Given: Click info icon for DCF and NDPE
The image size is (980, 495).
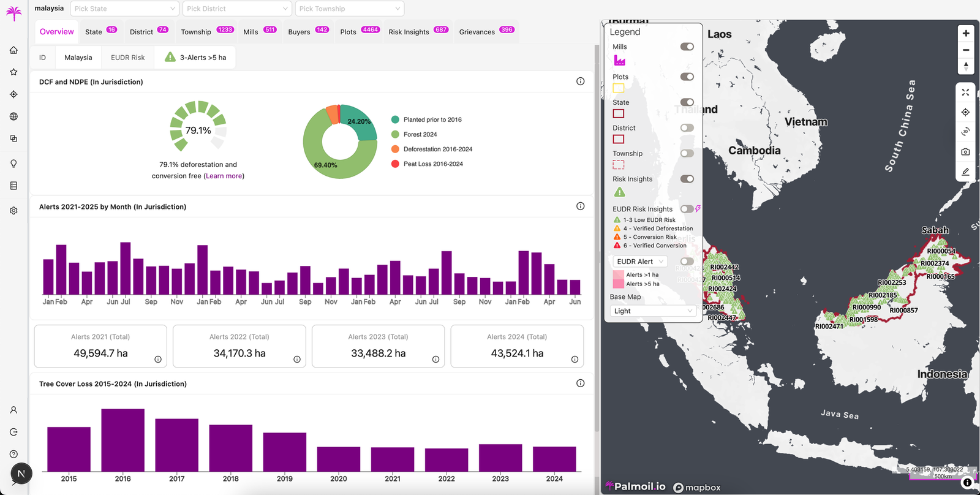Looking at the screenshot, I should (580, 81).
